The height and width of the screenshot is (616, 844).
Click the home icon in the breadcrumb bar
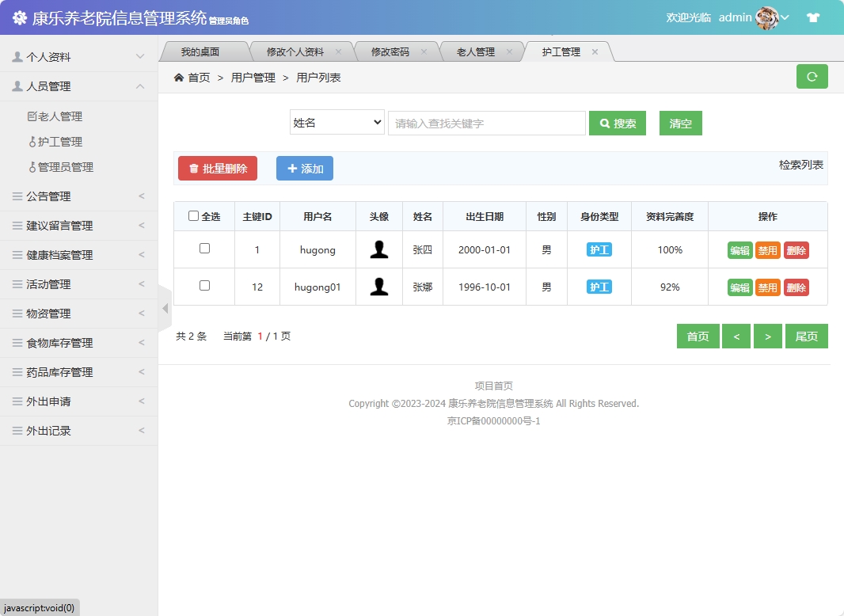[178, 77]
